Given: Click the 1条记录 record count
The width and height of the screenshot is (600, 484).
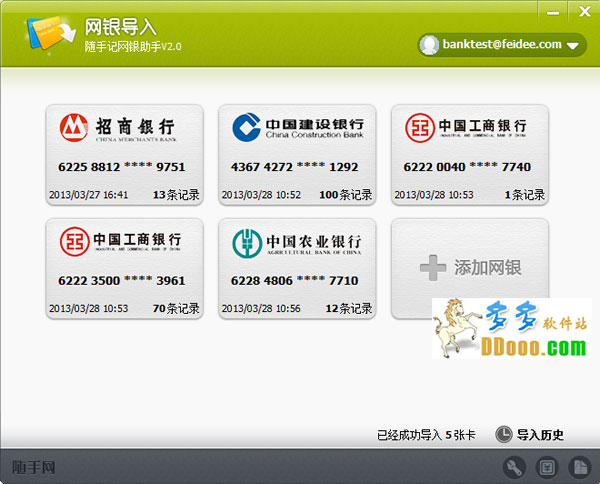Looking at the screenshot, I should pos(524,195).
